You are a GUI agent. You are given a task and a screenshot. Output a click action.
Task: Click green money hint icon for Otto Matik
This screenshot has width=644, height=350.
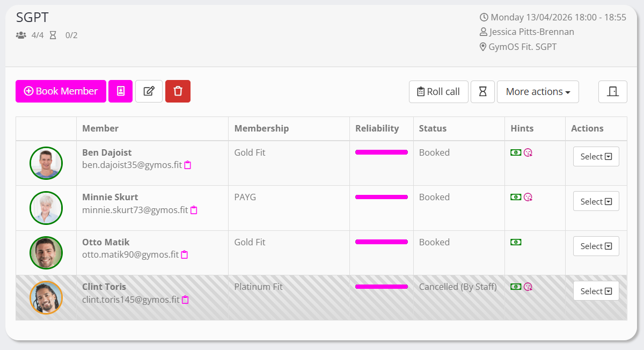516,242
